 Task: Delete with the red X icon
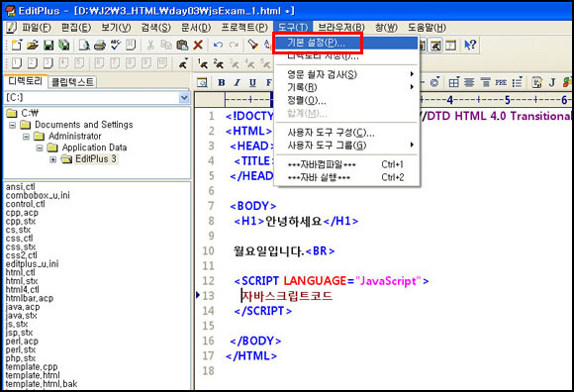[198, 45]
